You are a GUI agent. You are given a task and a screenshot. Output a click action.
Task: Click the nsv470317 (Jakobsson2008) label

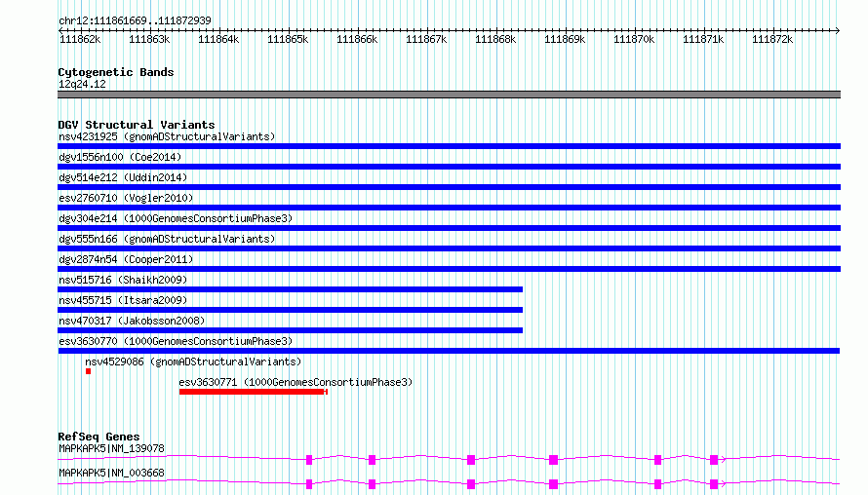(132, 321)
